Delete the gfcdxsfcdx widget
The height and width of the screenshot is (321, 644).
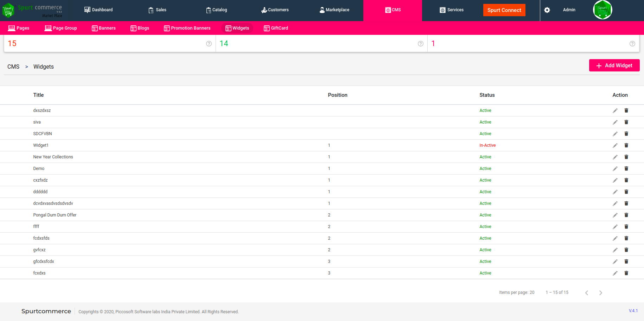point(626,262)
